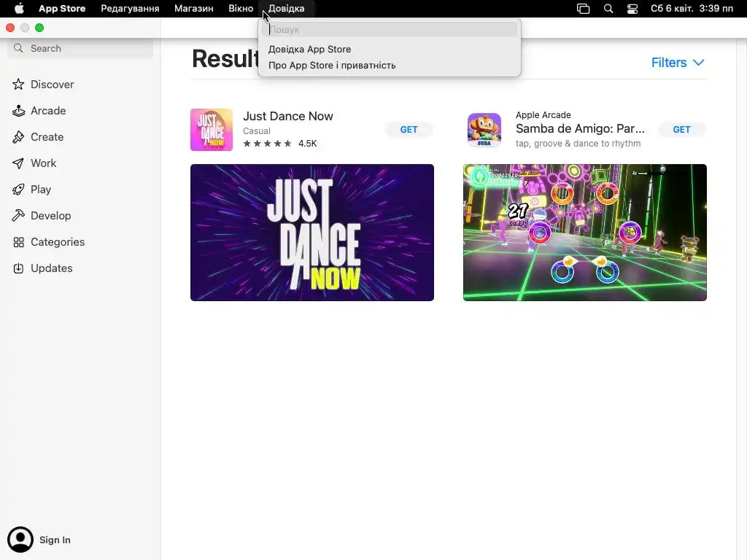Open Control Center in menu bar
The height and width of the screenshot is (560, 747).
point(632,9)
